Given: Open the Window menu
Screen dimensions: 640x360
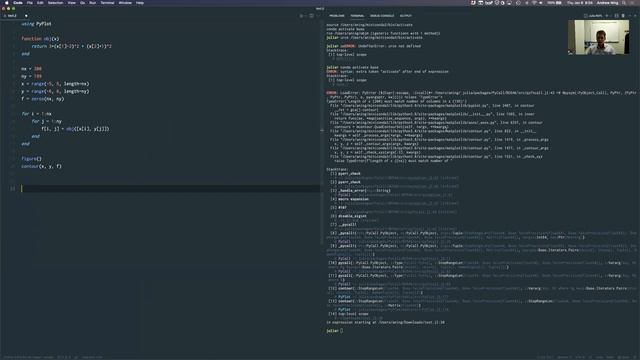Looking at the screenshot, I should pyautogui.click(x=125, y=2).
